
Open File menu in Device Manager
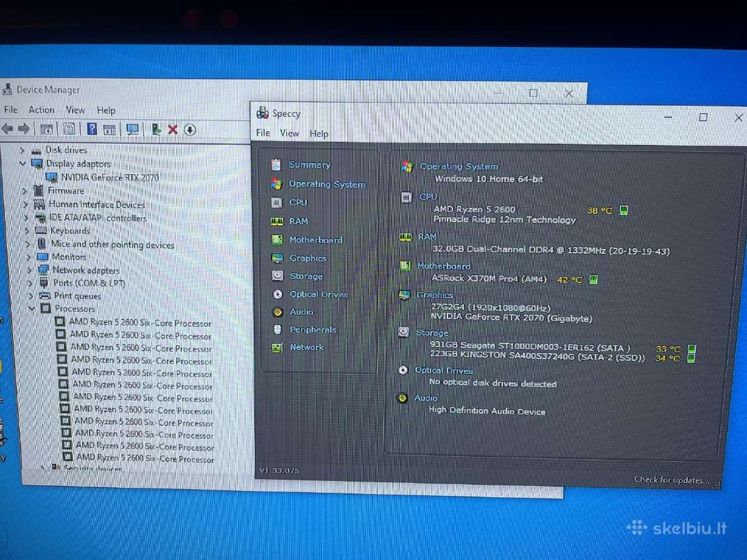coord(11,110)
